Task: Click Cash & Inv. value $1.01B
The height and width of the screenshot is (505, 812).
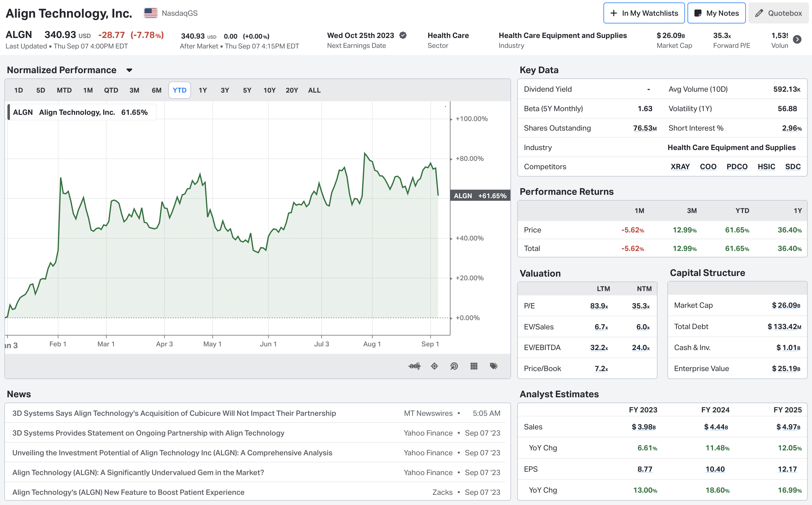Action: tap(788, 348)
